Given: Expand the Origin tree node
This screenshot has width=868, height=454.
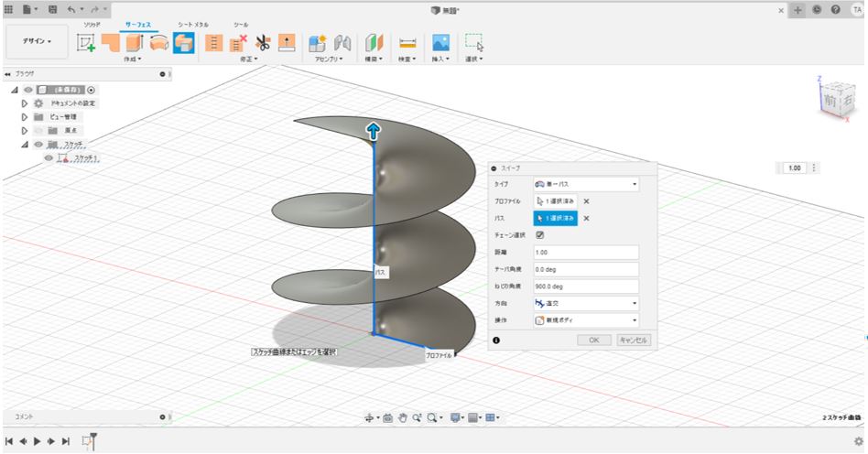Looking at the screenshot, I should (x=25, y=131).
